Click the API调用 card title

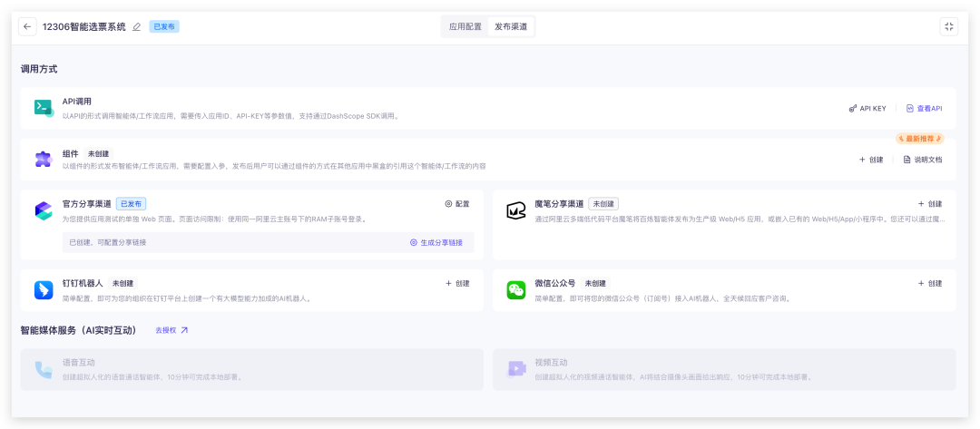pyautogui.click(x=77, y=101)
